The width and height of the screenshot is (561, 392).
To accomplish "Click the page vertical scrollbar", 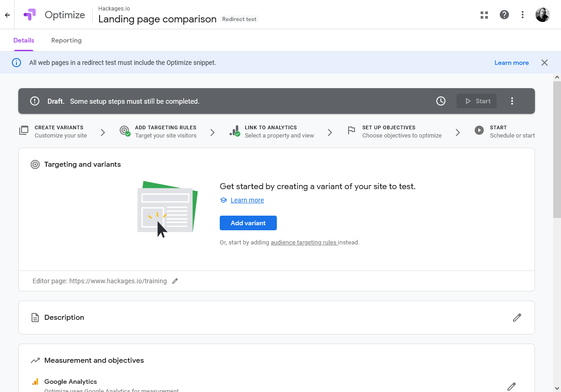I will (557, 151).
